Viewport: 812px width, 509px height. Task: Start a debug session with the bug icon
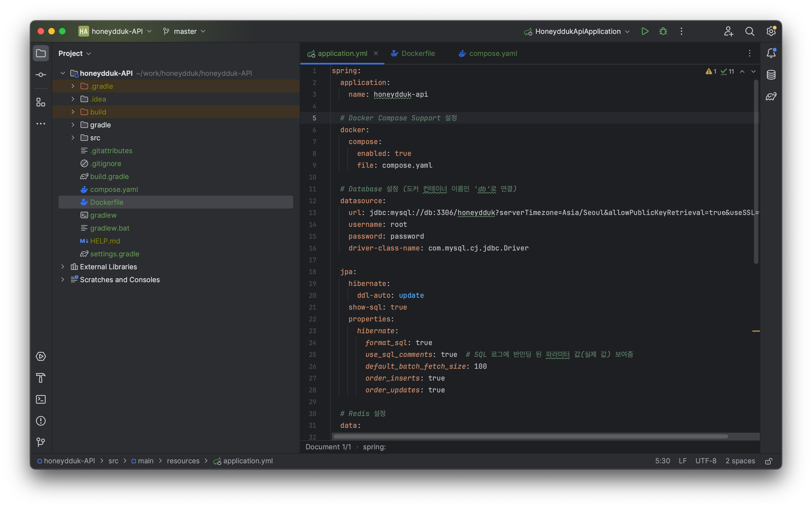coord(663,31)
